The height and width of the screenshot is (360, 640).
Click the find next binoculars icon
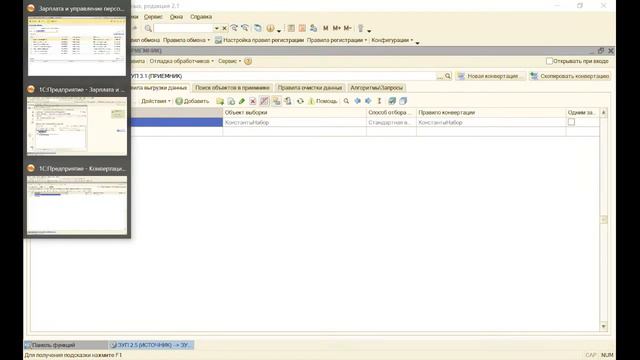[x=234, y=28]
